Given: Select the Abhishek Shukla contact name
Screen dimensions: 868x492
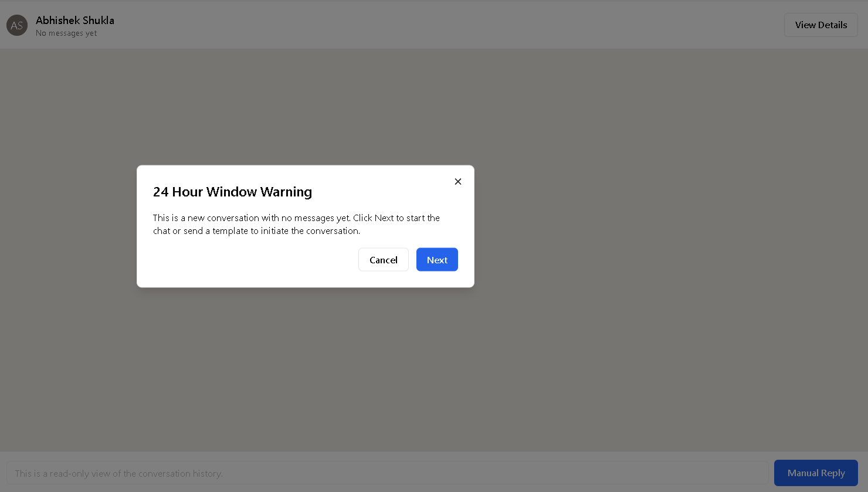Looking at the screenshot, I should 75,20.
